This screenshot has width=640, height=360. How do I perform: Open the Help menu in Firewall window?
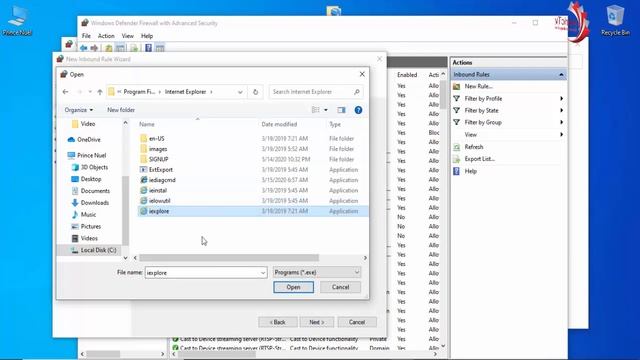tap(147, 36)
